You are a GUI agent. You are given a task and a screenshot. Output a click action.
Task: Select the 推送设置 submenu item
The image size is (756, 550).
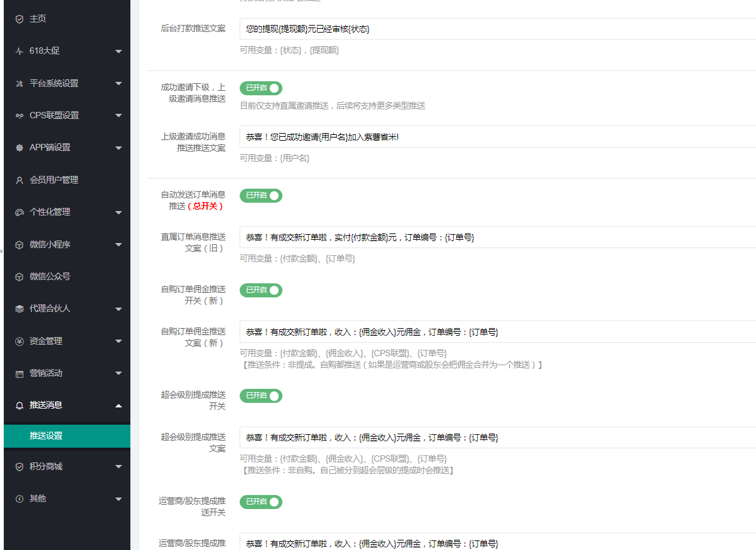67,436
